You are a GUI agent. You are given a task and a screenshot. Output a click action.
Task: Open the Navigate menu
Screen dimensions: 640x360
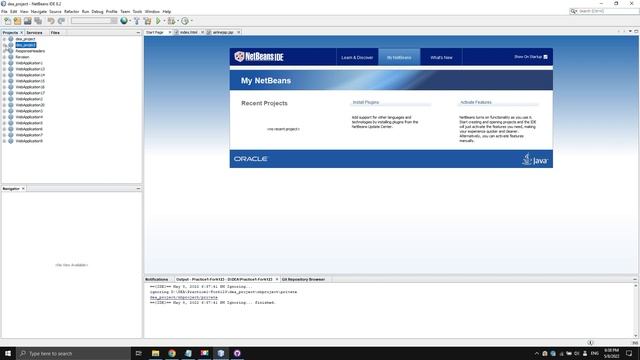click(39, 11)
